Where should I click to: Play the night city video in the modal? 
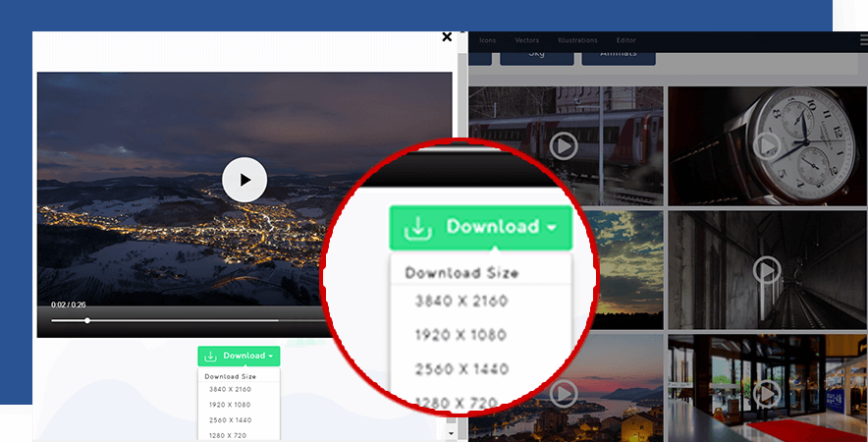[244, 180]
